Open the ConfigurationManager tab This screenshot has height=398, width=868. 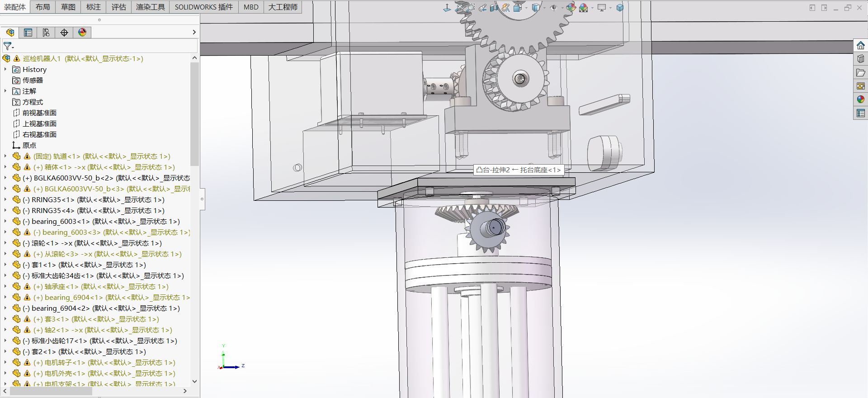click(x=46, y=33)
